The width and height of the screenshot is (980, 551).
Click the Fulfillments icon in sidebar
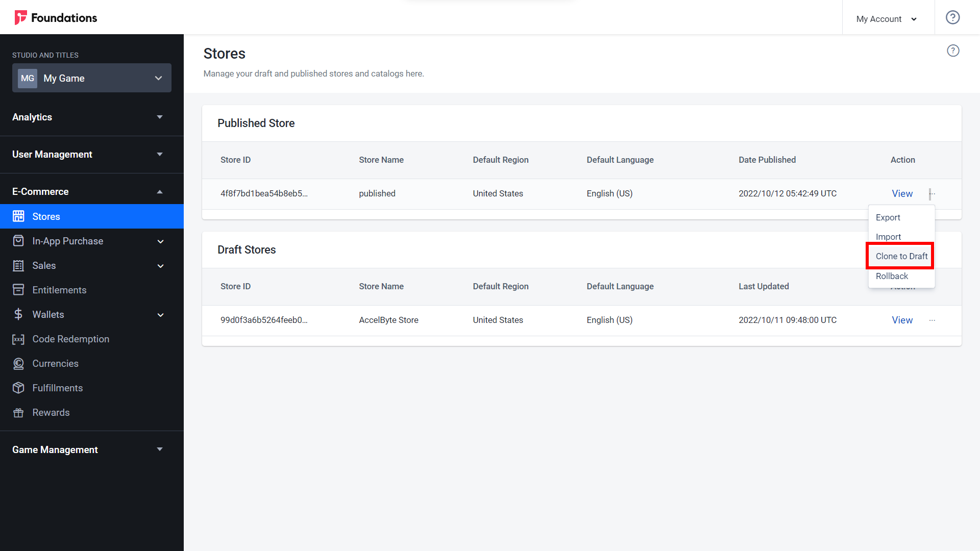click(19, 388)
